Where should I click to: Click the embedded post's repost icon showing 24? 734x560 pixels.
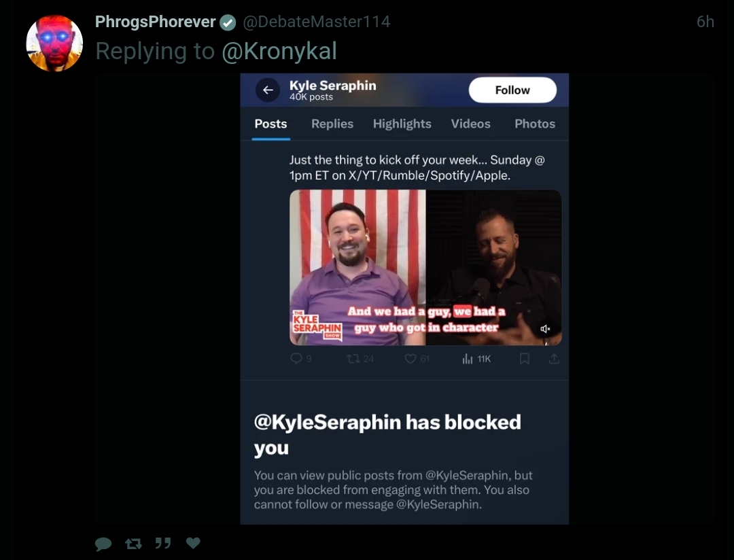353,359
